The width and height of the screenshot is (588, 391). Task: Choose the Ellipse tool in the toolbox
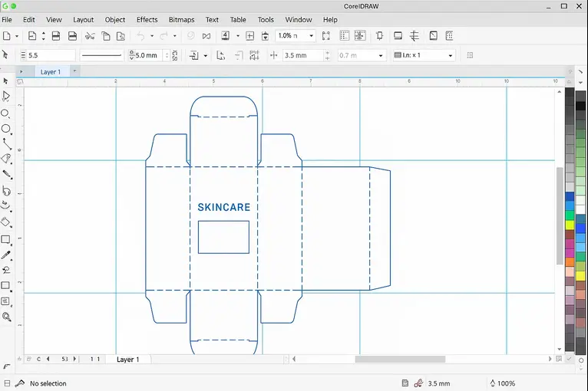5,128
